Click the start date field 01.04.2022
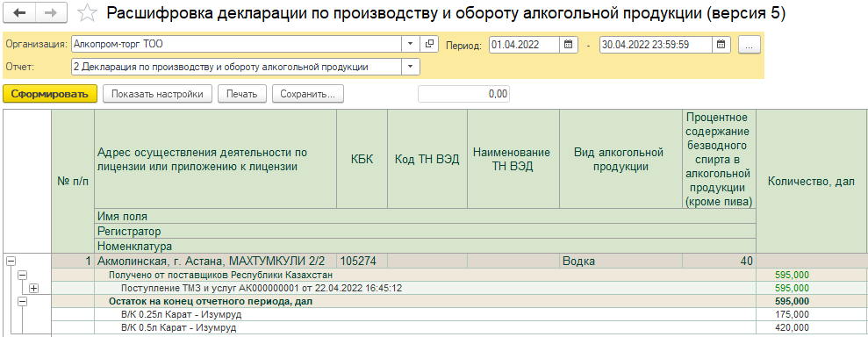The width and height of the screenshot is (868, 337). [524, 45]
